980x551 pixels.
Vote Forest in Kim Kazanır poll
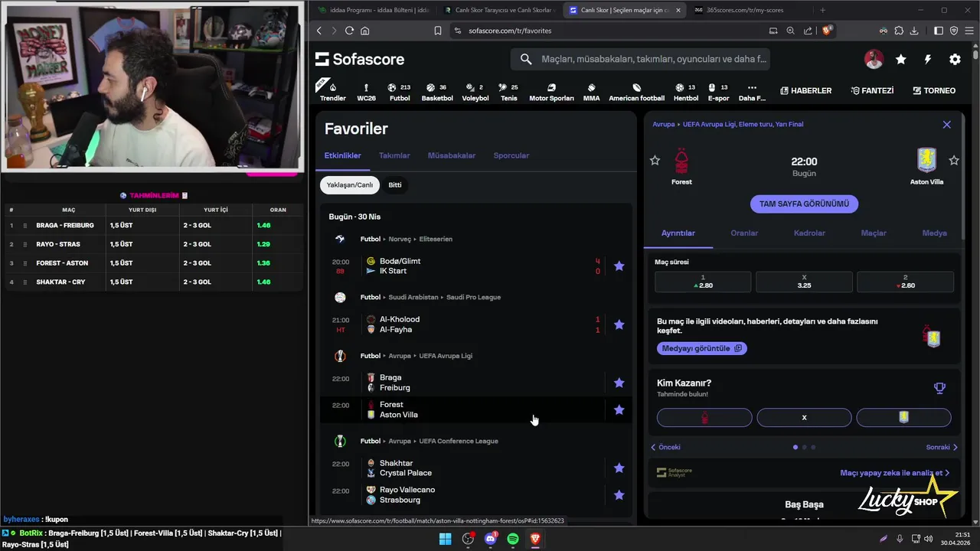pos(704,418)
